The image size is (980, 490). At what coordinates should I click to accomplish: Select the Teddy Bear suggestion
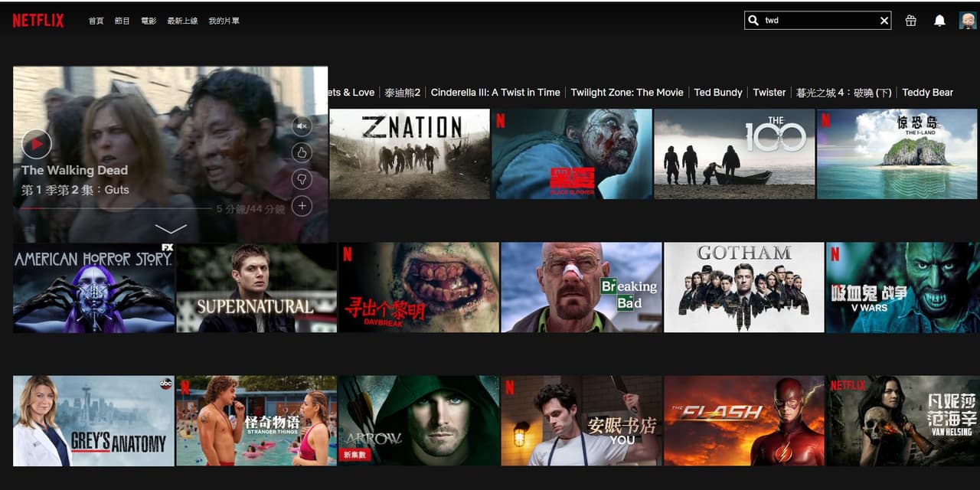coord(927,93)
